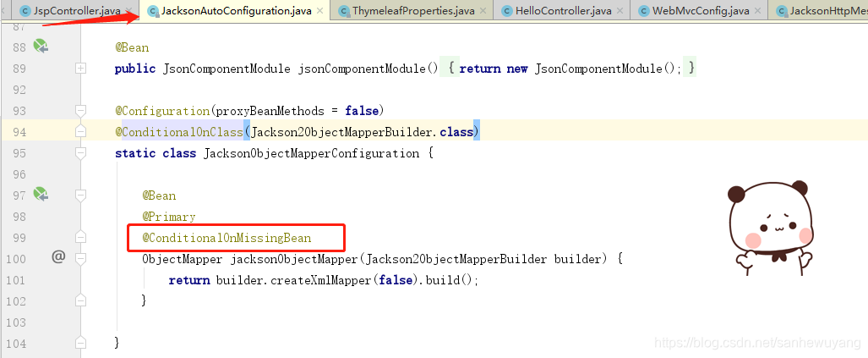Viewport: 868px width, 358px height.
Task: Click the @ gutter icon on line 100
Action: pyautogui.click(x=58, y=256)
